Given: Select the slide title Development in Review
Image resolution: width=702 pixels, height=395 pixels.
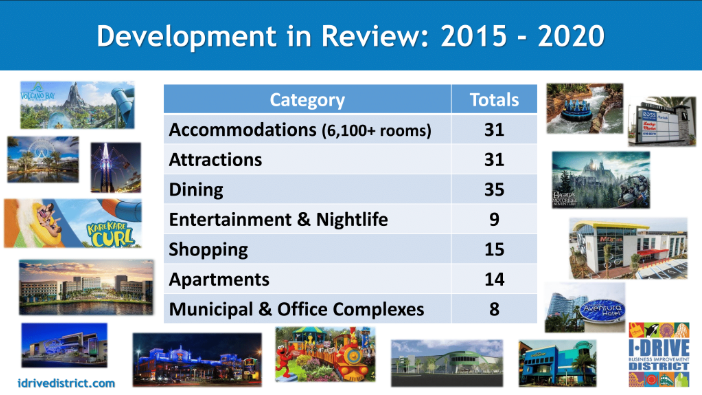Looking at the screenshot, I should (351, 36).
